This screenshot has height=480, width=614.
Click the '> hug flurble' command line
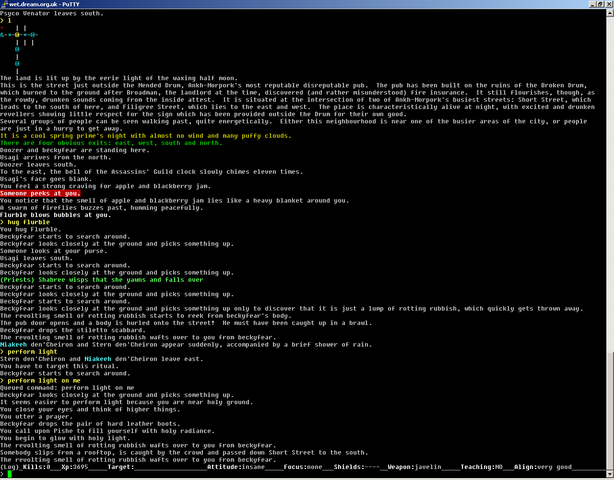[25, 222]
